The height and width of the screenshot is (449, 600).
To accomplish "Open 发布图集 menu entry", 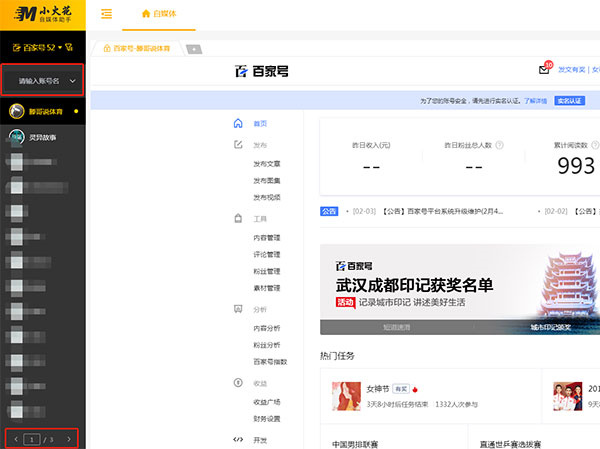I will (x=267, y=181).
